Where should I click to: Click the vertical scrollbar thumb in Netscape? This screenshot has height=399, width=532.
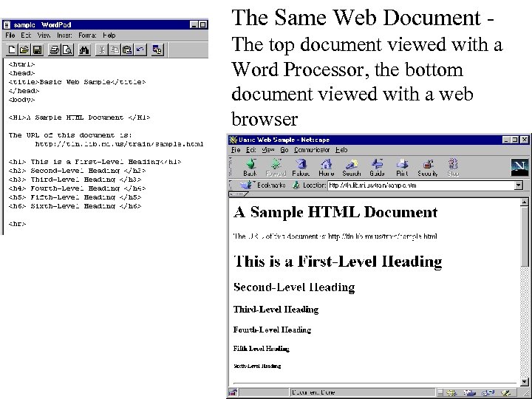(524, 236)
